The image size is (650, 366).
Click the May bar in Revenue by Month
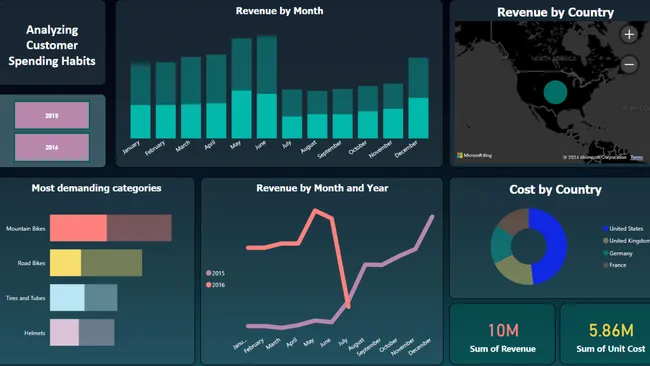click(x=241, y=88)
